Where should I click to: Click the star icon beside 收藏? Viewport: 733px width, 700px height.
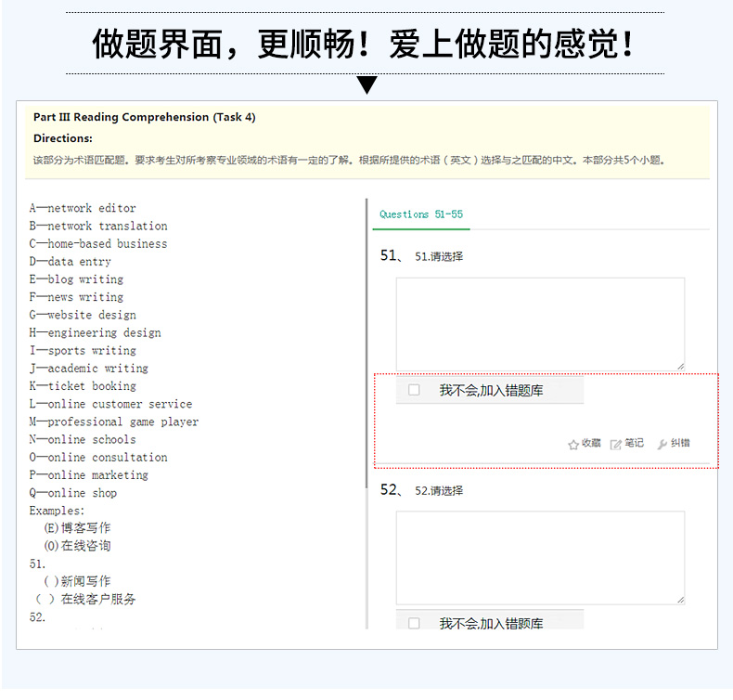point(573,445)
